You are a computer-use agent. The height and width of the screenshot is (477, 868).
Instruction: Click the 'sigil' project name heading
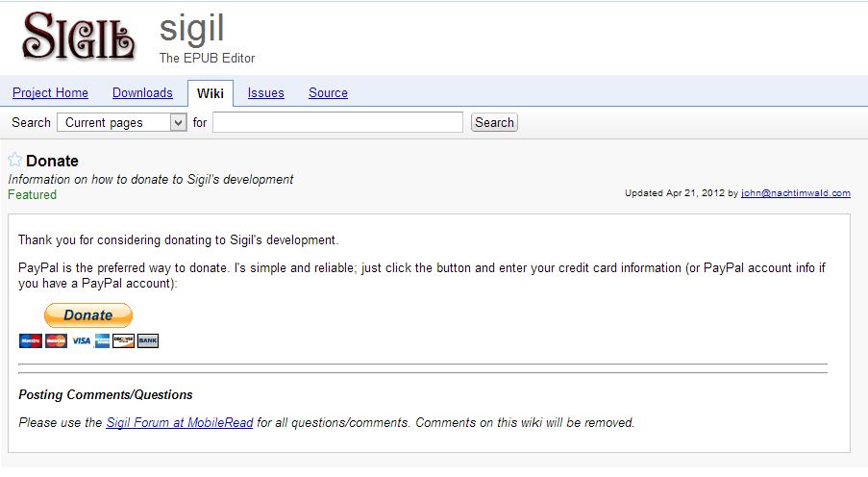pyautogui.click(x=191, y=29)
